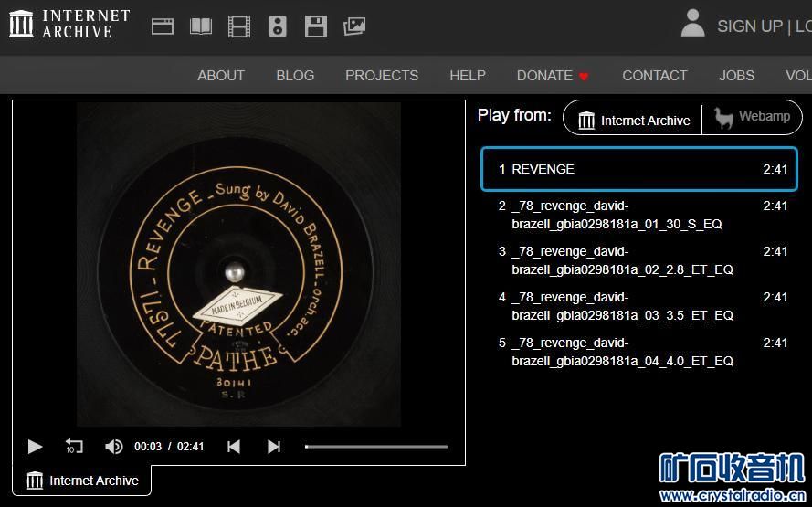Mute the player volume
The image size is (812, 507).
[x=114, y=447]
